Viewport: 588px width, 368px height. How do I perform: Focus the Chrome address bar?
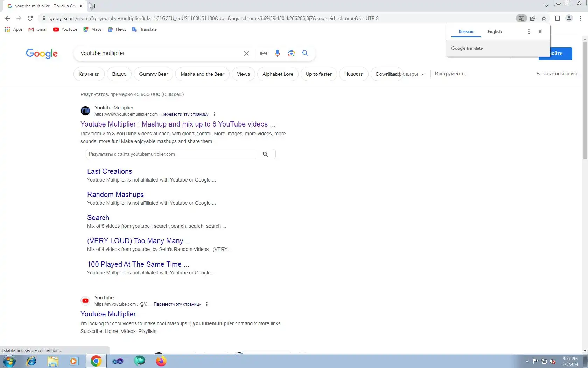tap(276, 18)
